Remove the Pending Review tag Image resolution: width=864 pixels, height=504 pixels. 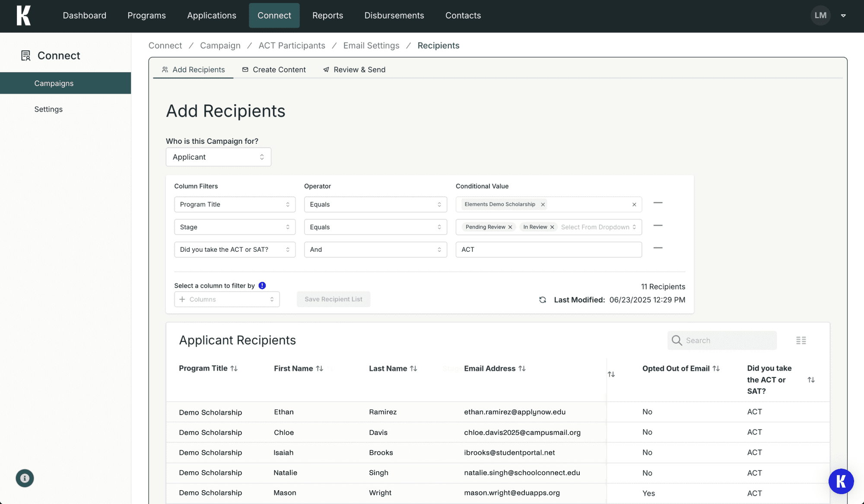510,227
